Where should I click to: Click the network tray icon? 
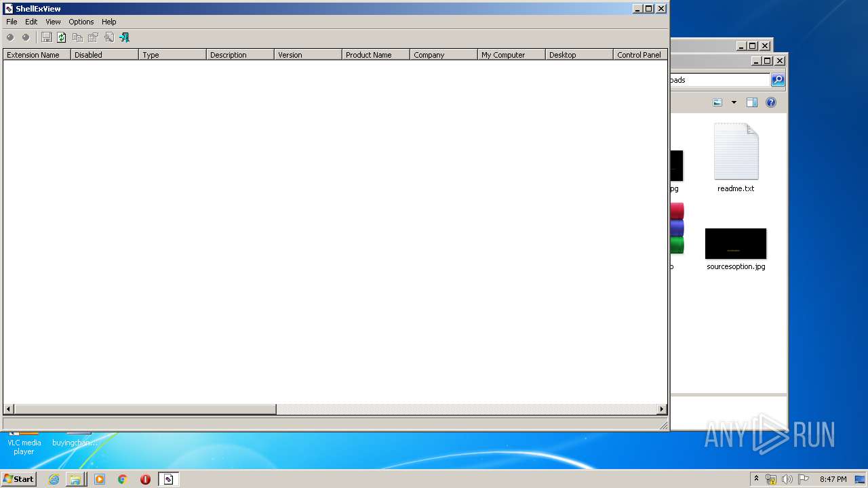(x=771, y=479)
